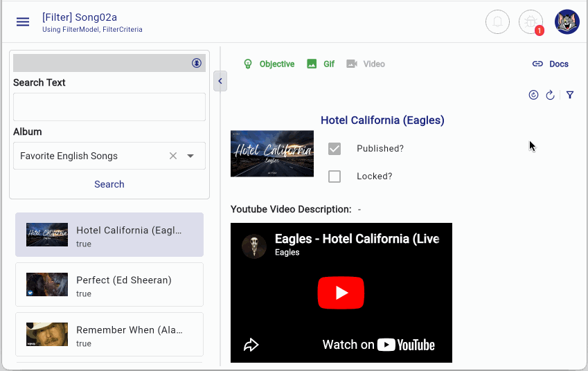Open the bug report icon with badge
The height and width of the screenshot is (371, 588).
pyautogui.click(x=531, y=22)
